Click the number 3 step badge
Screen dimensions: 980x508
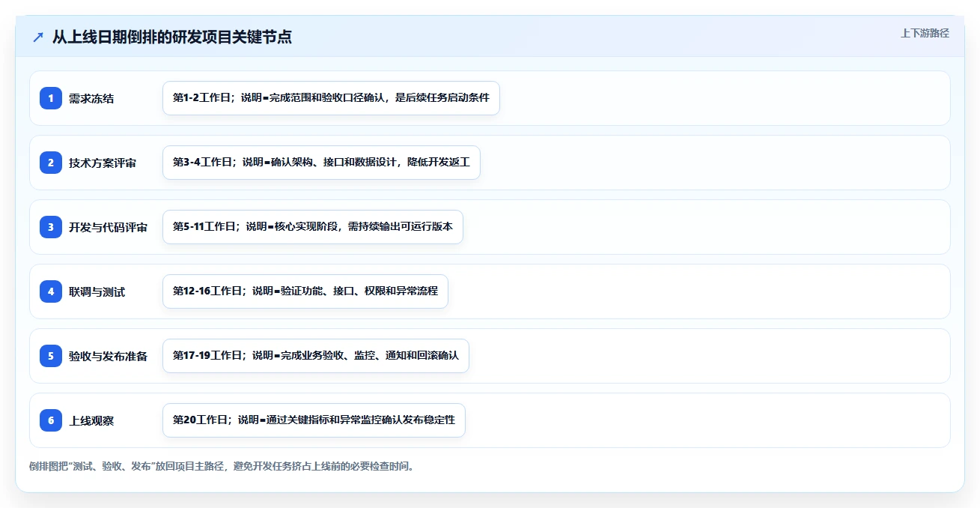click(51, 226)
